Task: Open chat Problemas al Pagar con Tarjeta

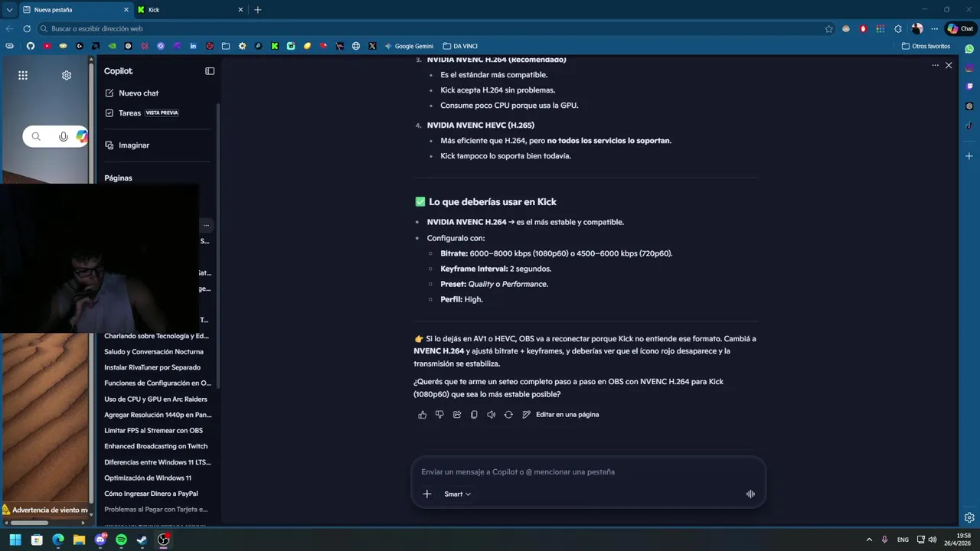Action: click(x=157, y=510)
